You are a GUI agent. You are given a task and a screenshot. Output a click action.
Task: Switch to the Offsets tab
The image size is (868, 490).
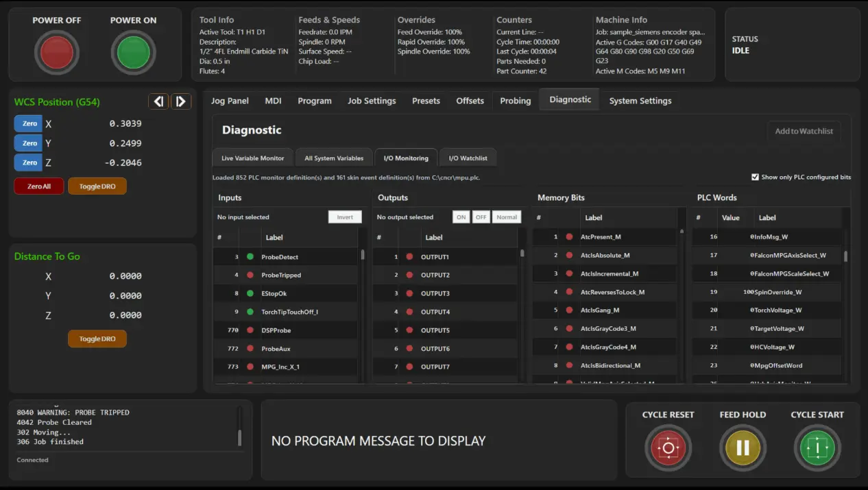470,101
